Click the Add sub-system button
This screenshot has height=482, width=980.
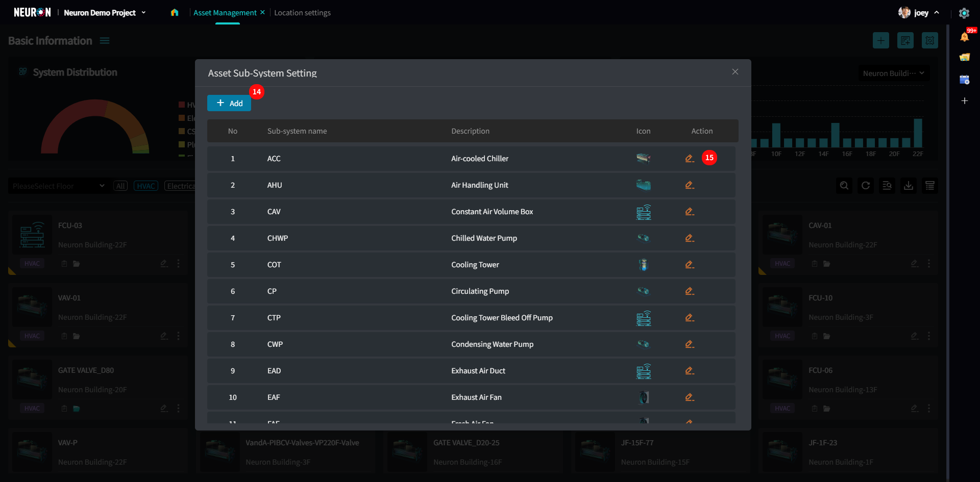coord(229,103)
